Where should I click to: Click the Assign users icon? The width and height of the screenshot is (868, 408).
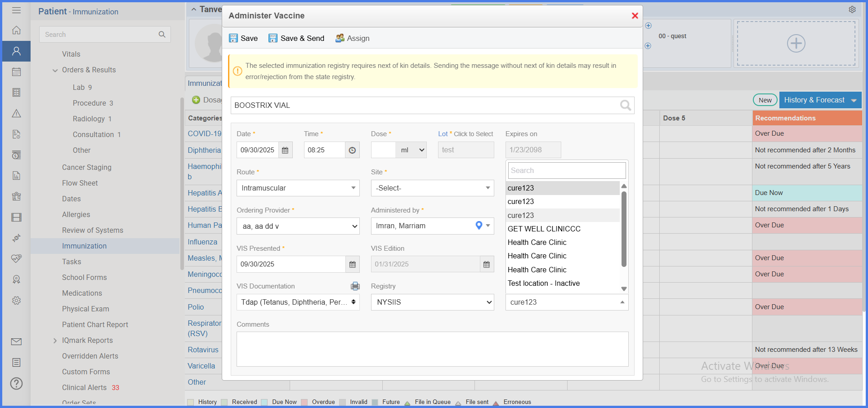[340, 38]
